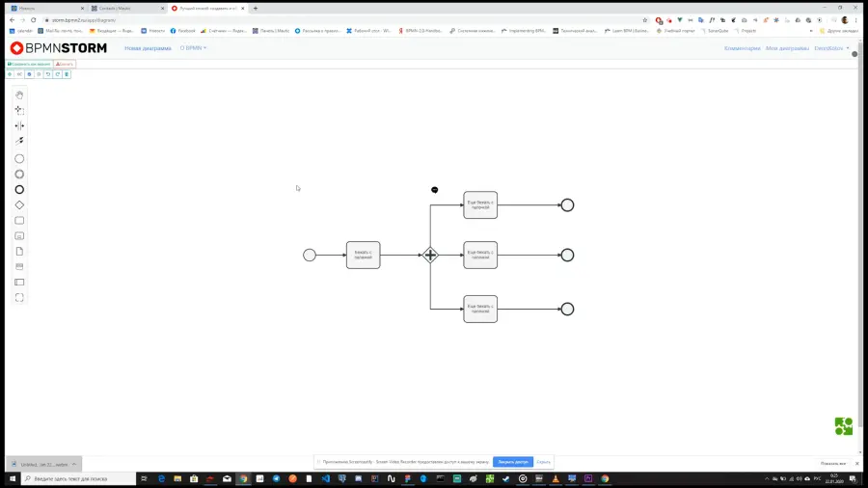This screenshot has width=868, height=488.
Task: Pick the Start Event circle shape
Action: pos(19,159)
